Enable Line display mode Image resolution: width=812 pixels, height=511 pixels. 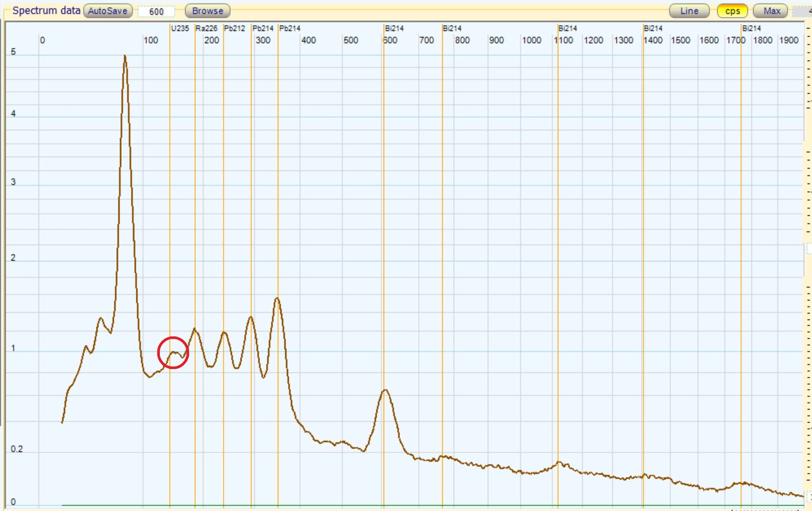689,11
